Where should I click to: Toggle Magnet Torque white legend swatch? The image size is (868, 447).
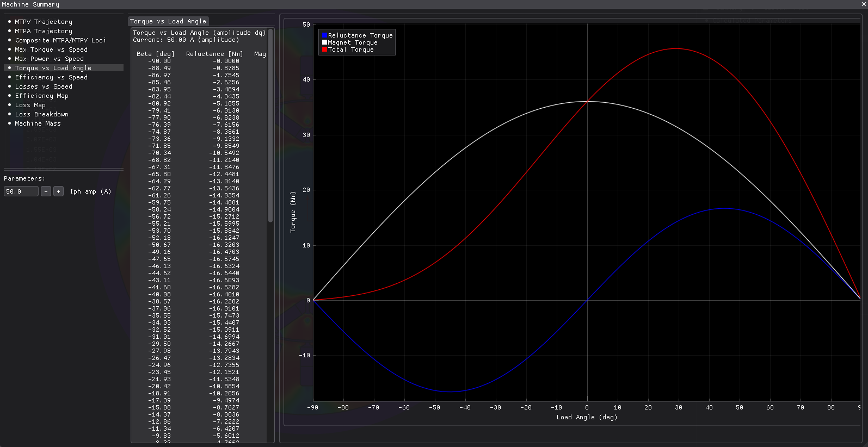[324, 42]
